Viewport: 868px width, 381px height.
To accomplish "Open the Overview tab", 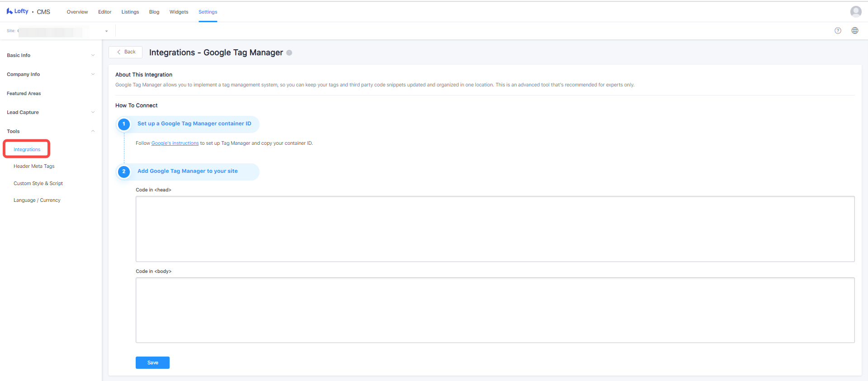I will click(x=77, y=12).
